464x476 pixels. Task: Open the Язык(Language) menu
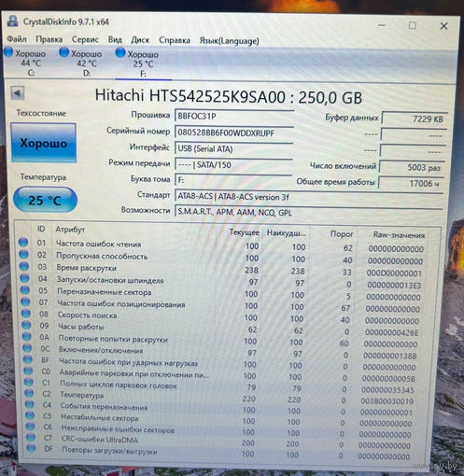(229, 41)
